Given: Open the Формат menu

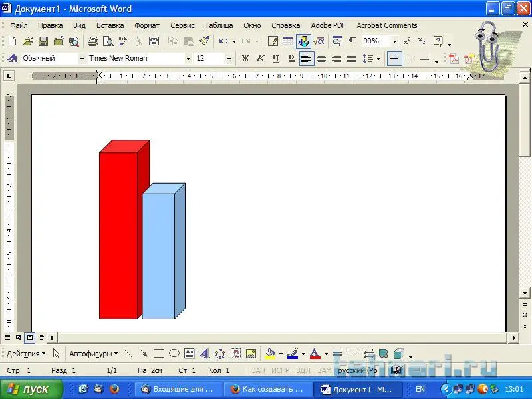Looking at the screenshot, I should point(147,25).
